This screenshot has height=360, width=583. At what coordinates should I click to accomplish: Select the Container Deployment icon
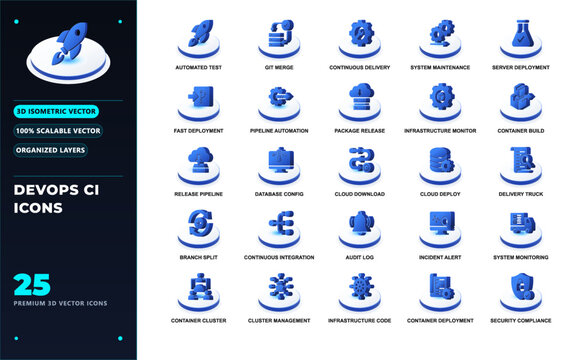click(x=440, y=291)
